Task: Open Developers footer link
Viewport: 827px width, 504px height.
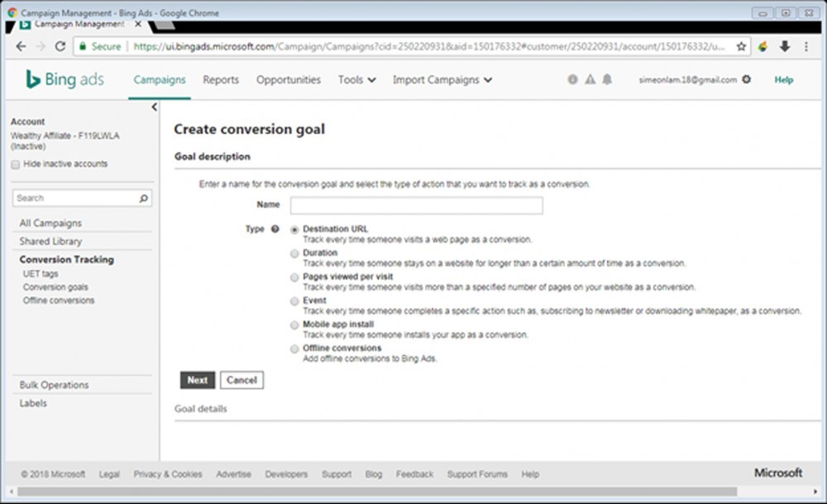Action: click(x=286, y=474)
